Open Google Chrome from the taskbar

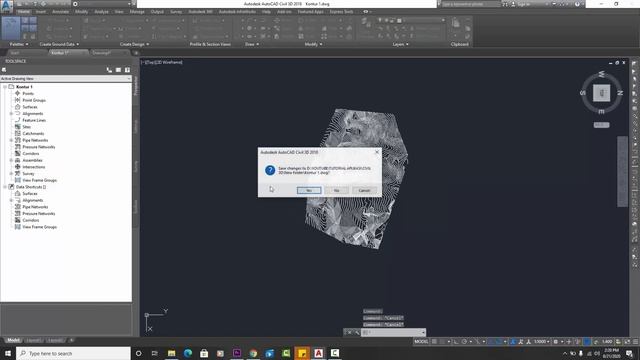[x=253, y=353]
